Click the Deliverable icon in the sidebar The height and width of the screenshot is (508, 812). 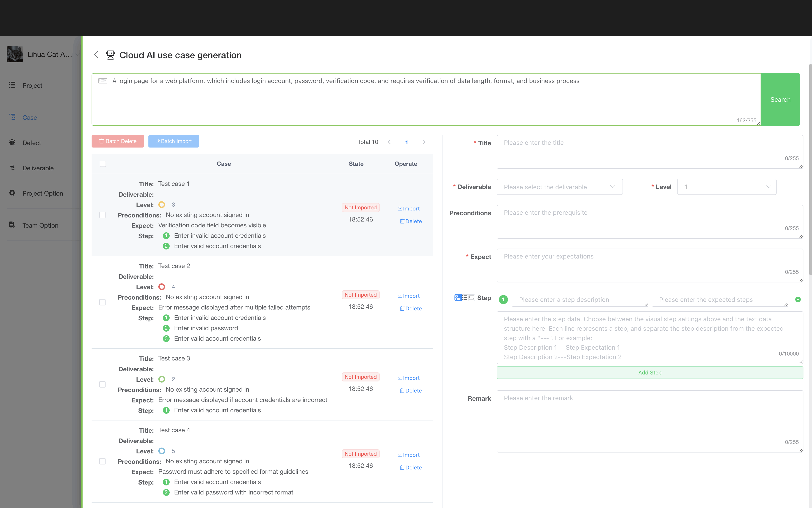12,168
